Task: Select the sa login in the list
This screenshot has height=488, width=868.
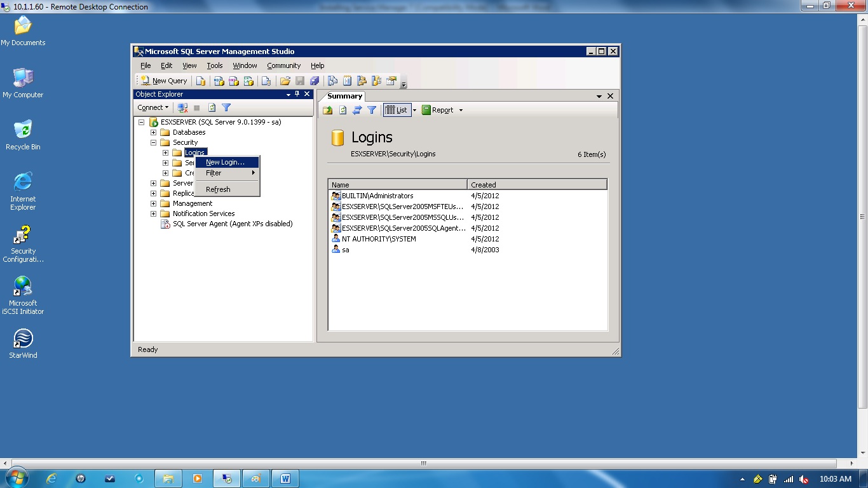Action: click(x=345, y=249)
